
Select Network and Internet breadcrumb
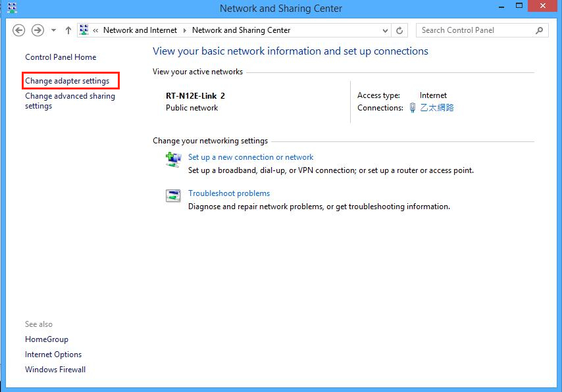140,30
